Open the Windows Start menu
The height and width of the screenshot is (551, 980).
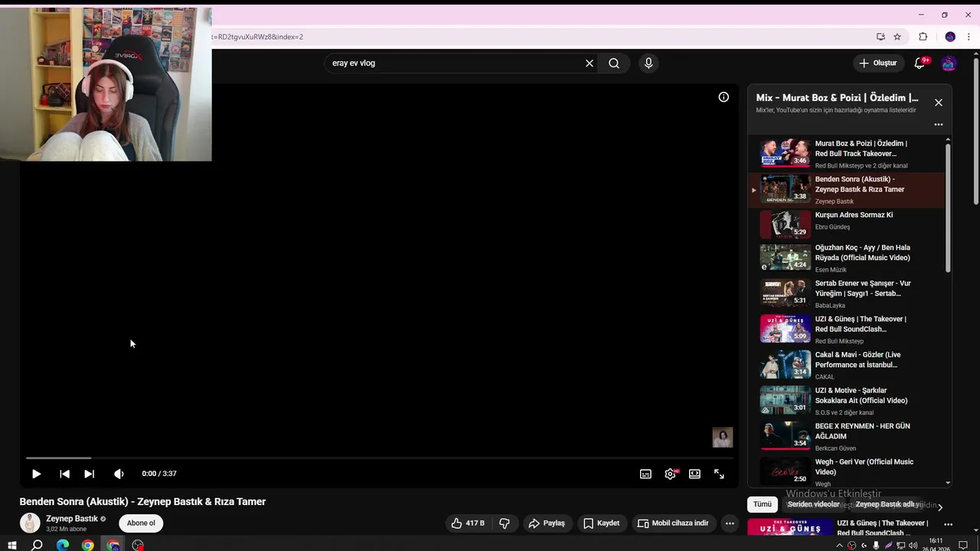[11, 545]
